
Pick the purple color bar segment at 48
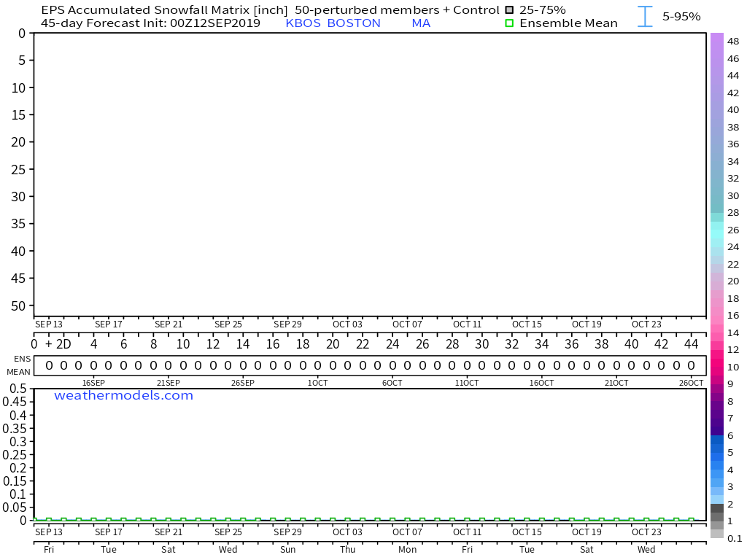tap(717, 42)
